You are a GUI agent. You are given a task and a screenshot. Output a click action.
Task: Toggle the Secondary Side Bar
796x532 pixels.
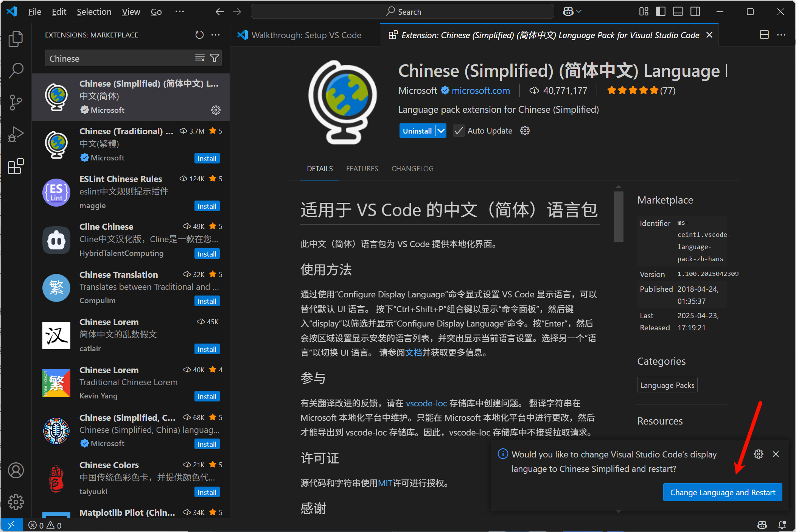pyautogui.click(x=695, y=12)
